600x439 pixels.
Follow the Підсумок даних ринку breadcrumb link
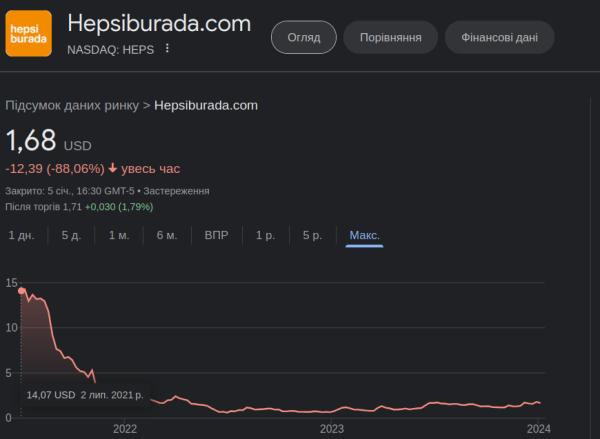(x=72, y=105)
